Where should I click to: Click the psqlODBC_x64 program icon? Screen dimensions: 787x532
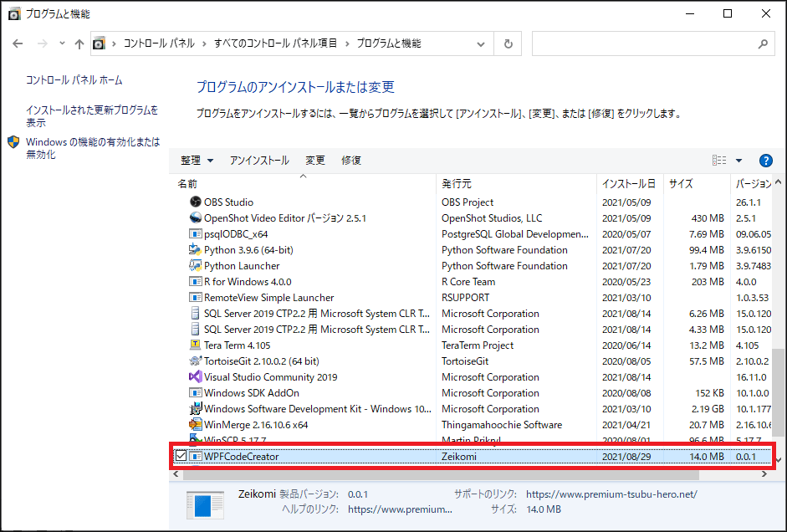195,234
